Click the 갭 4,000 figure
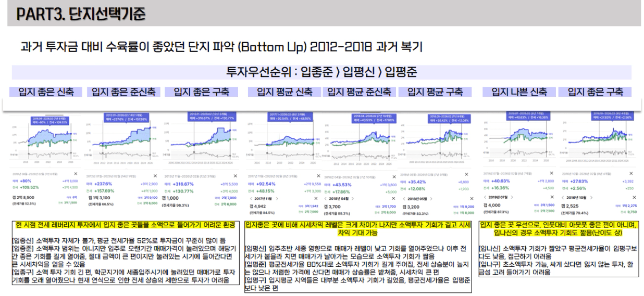 click(x=492, y=205)
